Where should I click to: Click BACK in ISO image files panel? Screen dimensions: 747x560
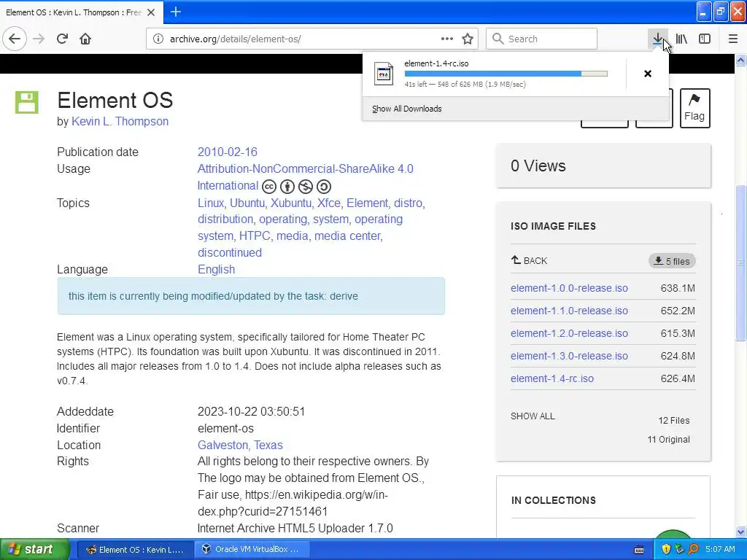click(529, 260)
